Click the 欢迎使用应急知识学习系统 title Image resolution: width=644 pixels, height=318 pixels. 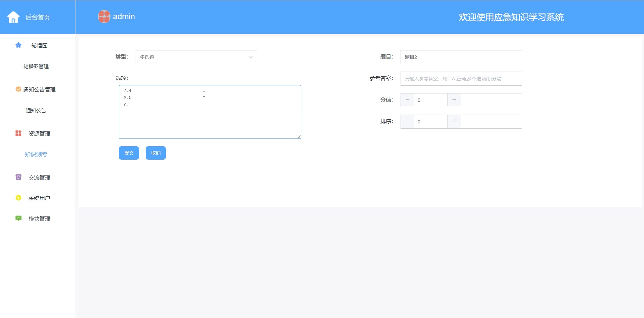tap(511, 17)
